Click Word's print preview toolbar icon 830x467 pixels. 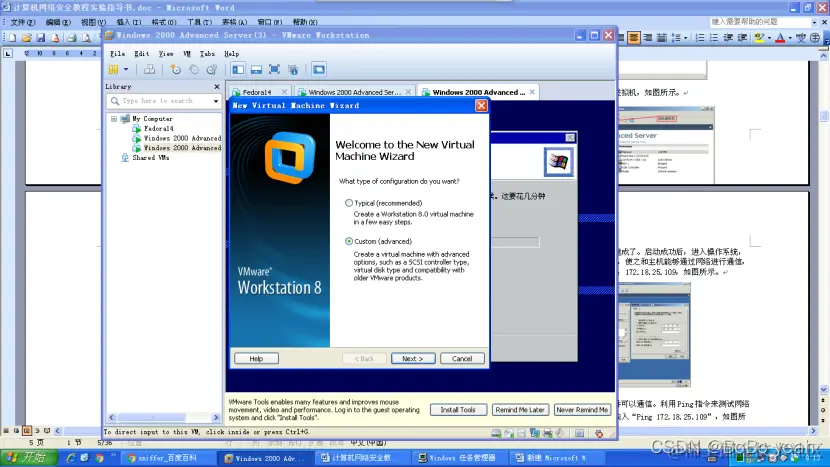pos(86,38)
